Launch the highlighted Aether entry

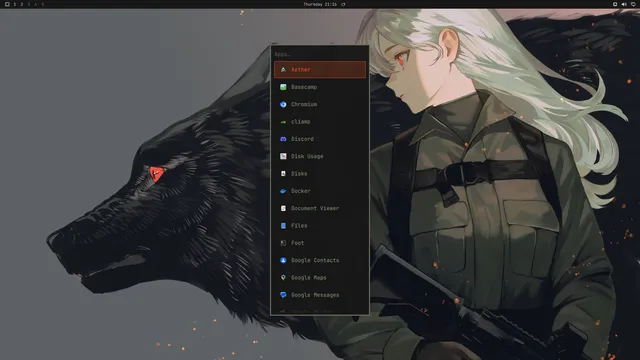pos(320,70)
